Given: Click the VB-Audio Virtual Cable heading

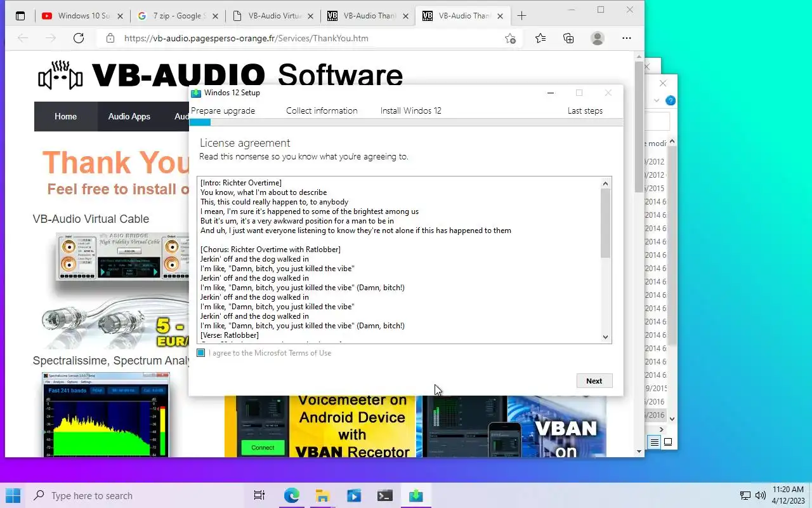Looking at the screenshot, I should [x=91, y=219].
